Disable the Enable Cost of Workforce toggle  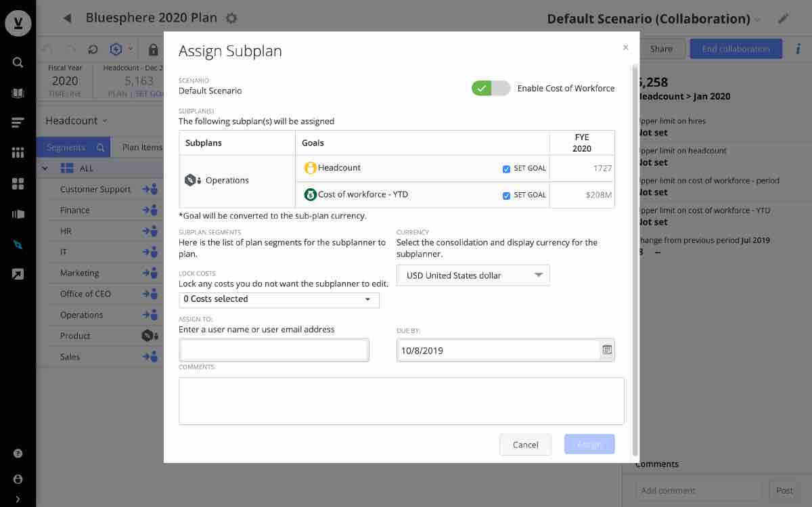490,88
